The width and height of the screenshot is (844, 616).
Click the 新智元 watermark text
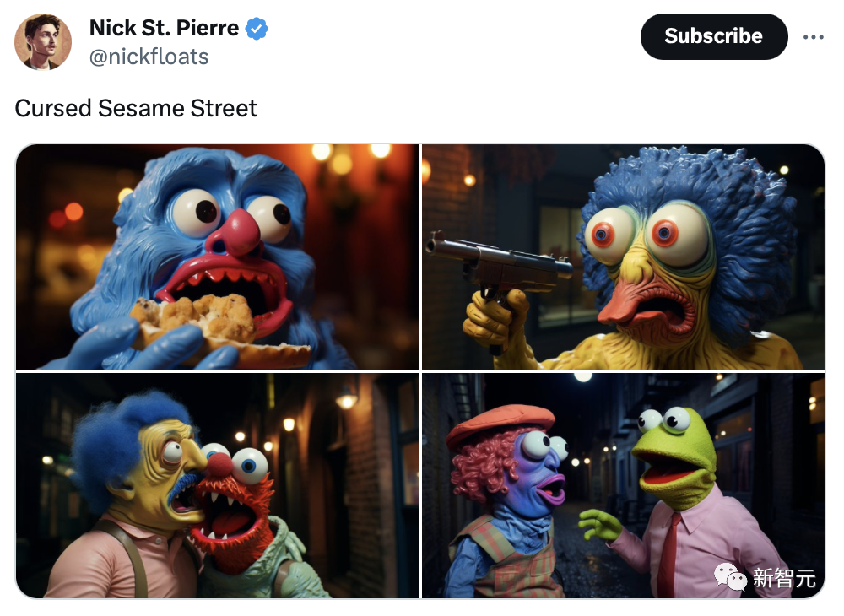[784, 578]
